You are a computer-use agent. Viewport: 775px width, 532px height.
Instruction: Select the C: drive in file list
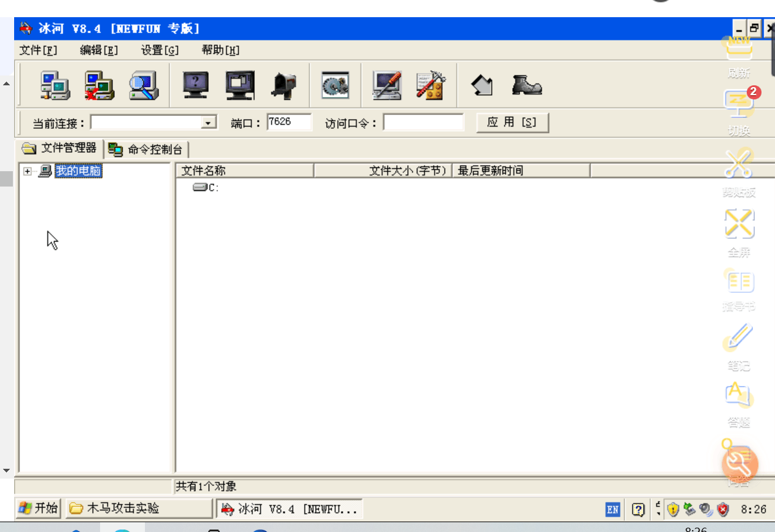[206, 188]
